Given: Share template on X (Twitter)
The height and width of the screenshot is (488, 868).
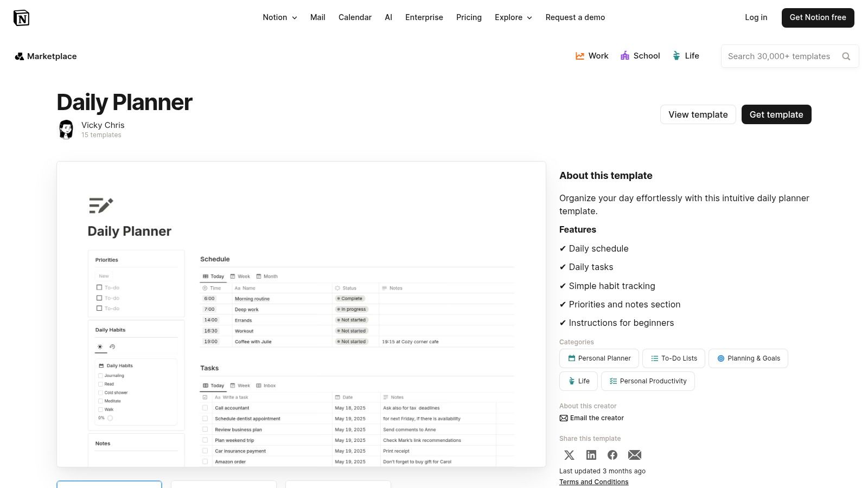Looking at the screenshot, I should (x=569, y=455).
